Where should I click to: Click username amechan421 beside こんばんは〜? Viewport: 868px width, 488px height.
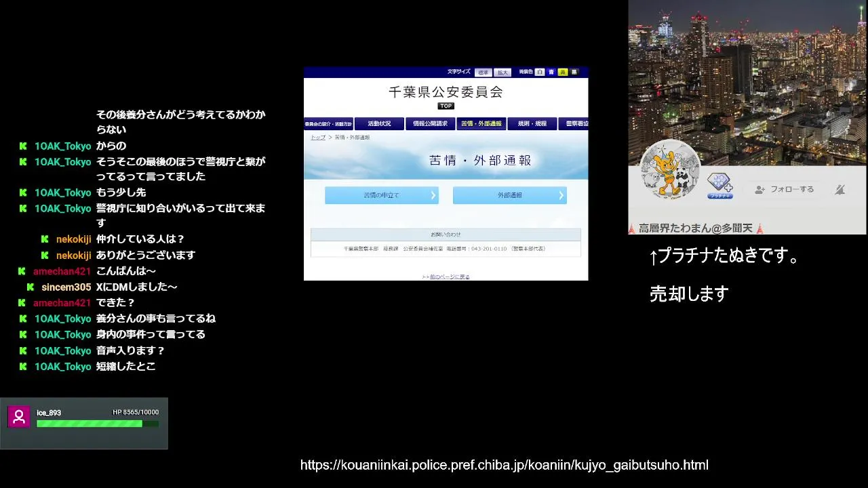62,271
